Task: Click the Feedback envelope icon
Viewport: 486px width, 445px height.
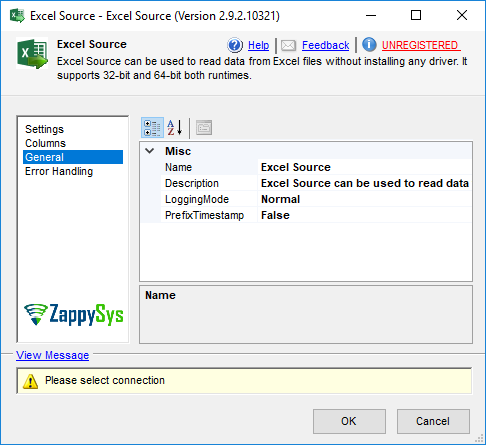Action: (x=288, y=45)
